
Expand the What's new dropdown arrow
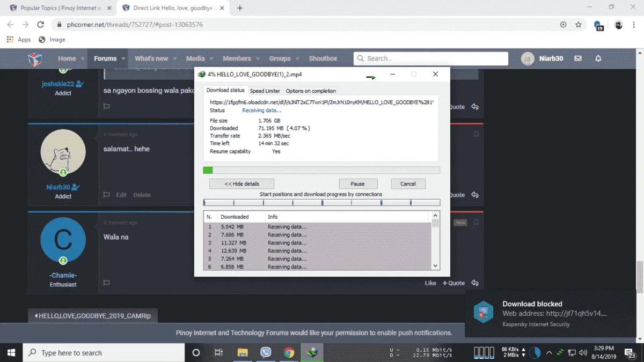174,58
